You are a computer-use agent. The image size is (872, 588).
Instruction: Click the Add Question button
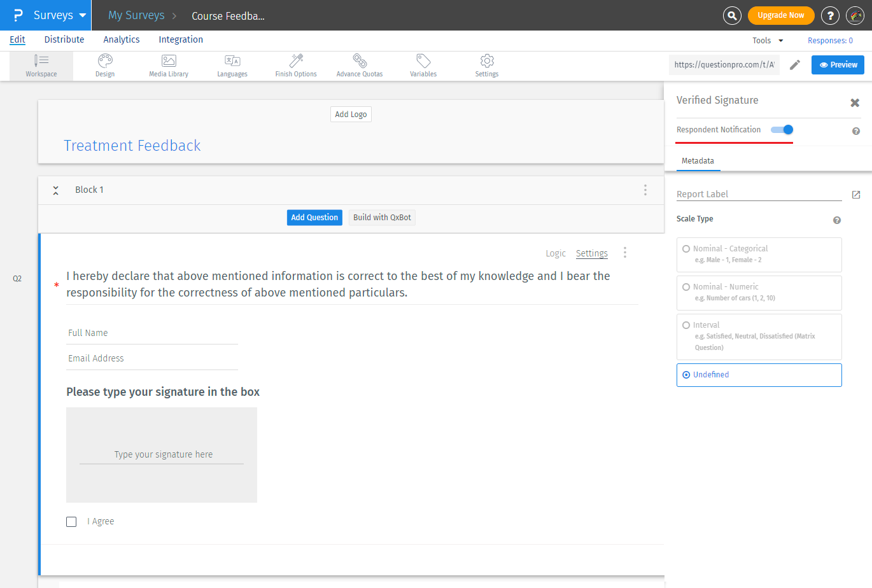click(x=314, y=218)
